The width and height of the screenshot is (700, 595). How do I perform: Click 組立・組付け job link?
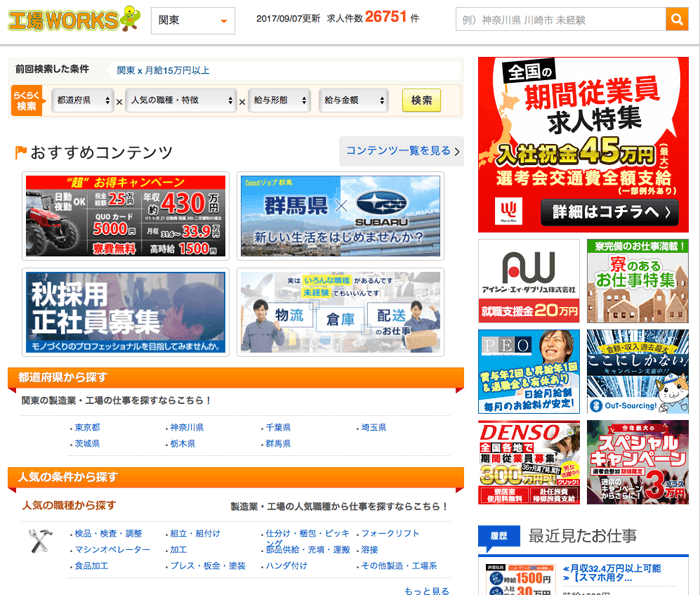tap(195, 533)
